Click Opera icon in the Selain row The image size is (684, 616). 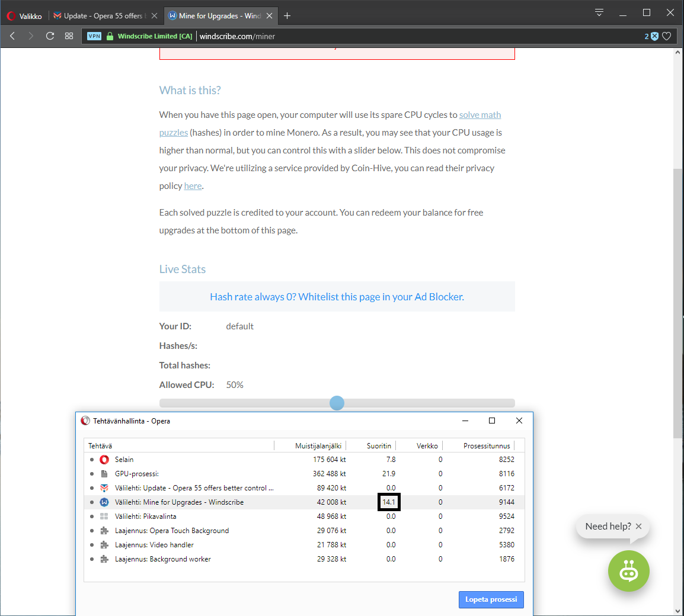click(x=104, y=460)
